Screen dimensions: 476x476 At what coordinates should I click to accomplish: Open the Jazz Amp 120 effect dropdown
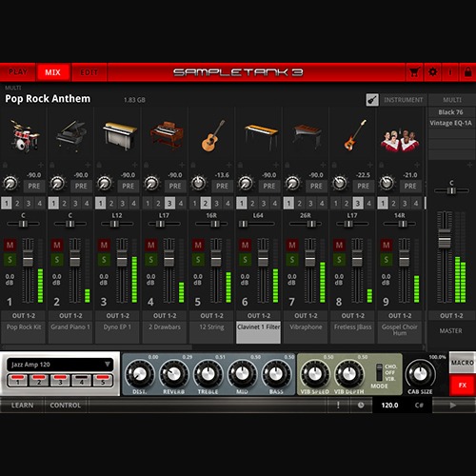tap(60, 365)
